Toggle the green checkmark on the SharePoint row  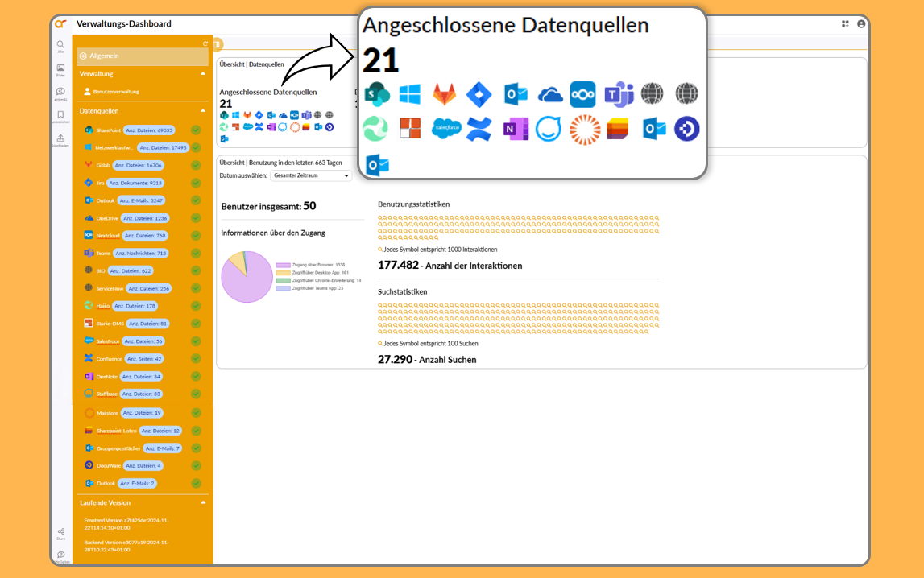pyautogui.click(x=196, y=130)
